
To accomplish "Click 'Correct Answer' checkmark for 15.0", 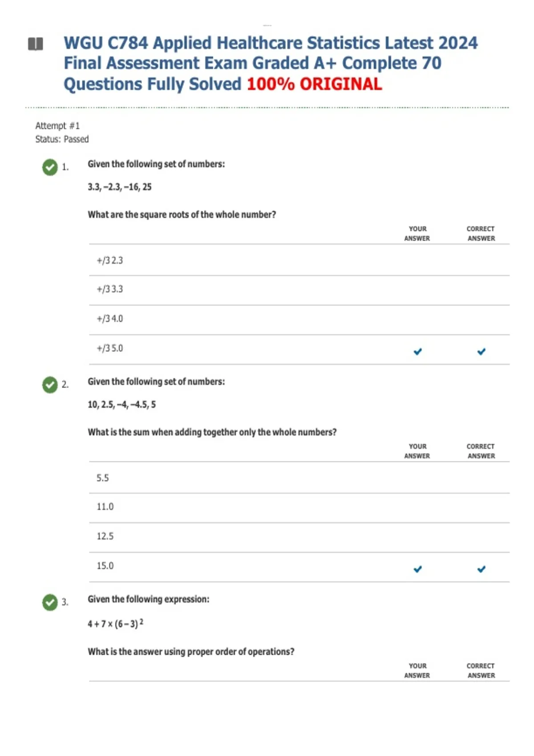I will click(481, 569).
